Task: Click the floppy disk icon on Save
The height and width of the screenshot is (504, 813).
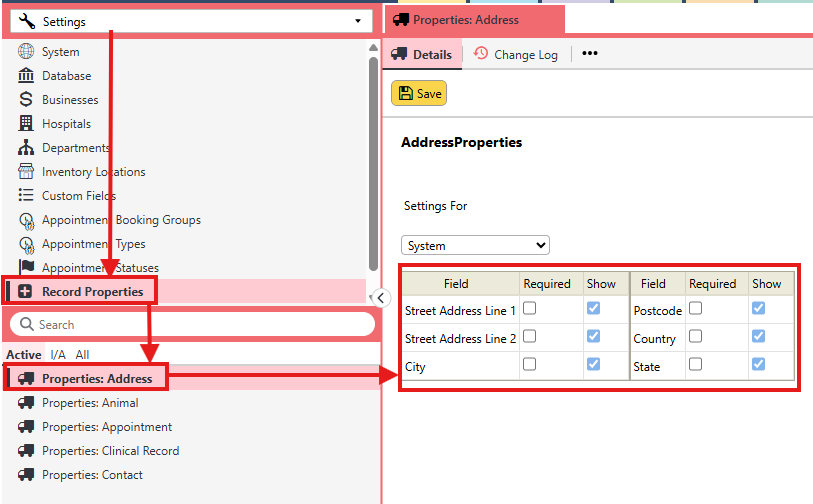Action: tap(405, 93)
